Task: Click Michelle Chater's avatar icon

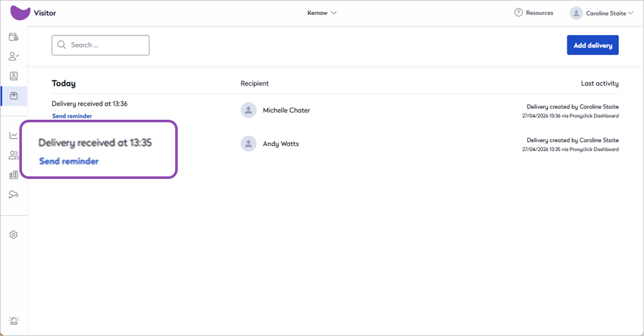Action: pyautogui.click(x=249, y=110)
